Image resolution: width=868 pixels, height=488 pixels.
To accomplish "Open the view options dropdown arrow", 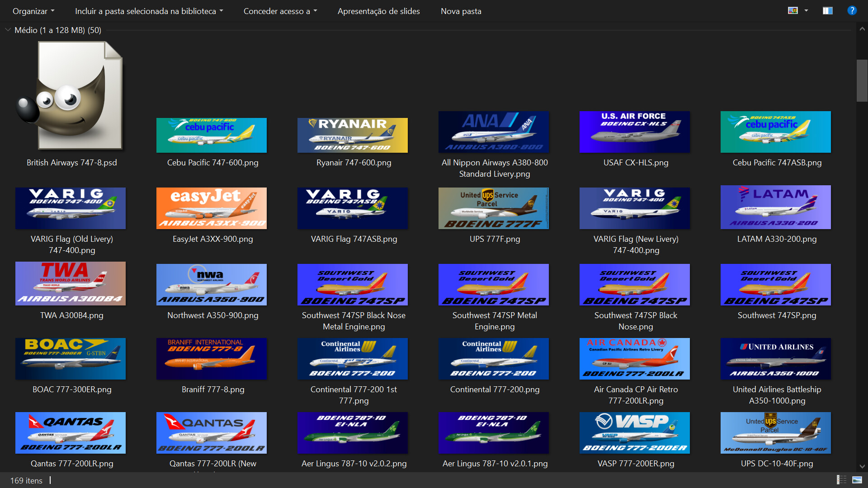I will pyautogui.click(x=806, y=10).
